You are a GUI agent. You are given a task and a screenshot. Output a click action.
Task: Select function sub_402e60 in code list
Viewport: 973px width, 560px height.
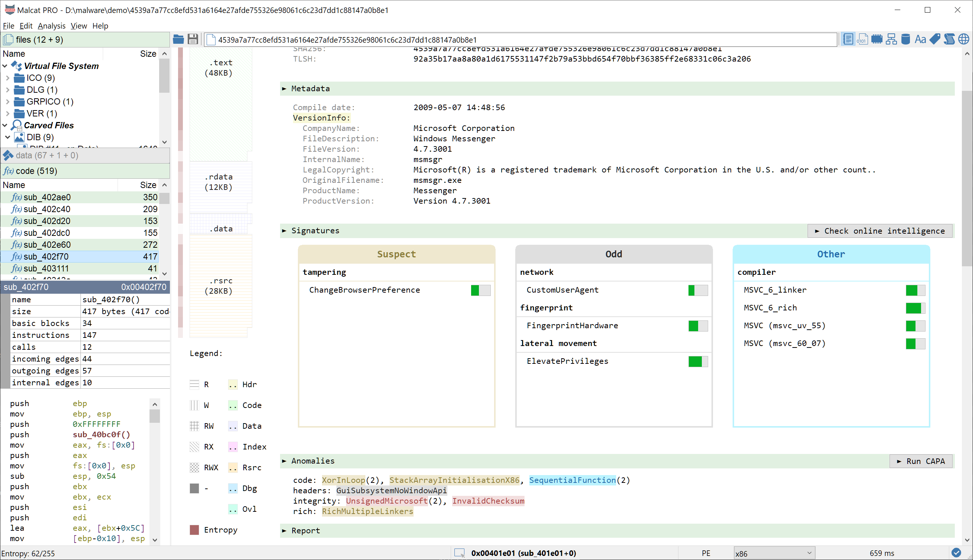(x=47, y=245)
